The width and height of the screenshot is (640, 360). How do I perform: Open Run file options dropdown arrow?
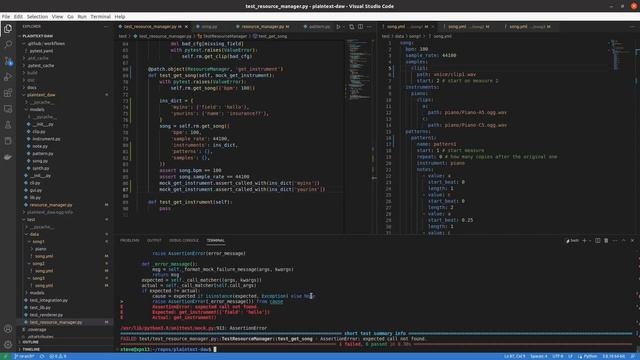344,27
